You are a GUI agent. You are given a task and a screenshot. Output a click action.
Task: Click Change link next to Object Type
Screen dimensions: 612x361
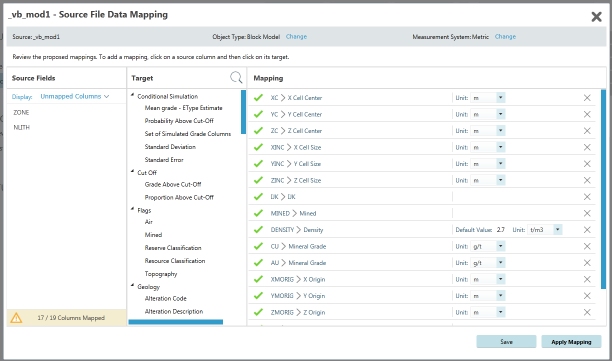tap(296, 36)
